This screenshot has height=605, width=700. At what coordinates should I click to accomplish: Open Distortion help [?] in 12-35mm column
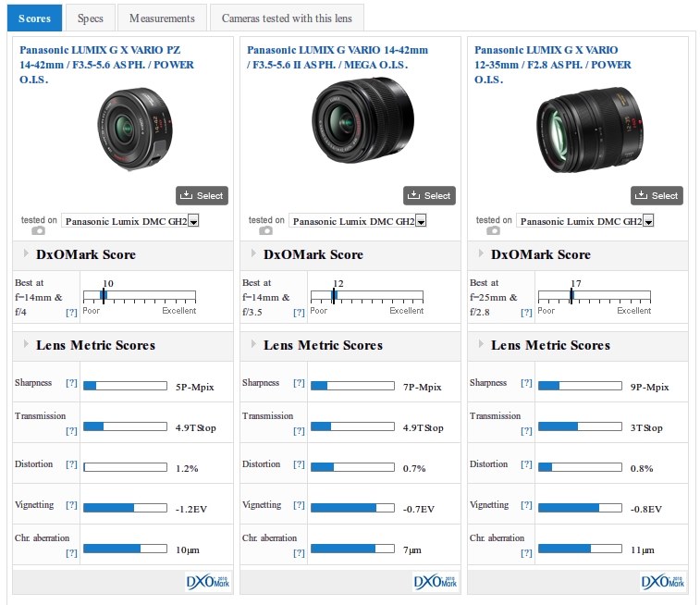(526, 463)
